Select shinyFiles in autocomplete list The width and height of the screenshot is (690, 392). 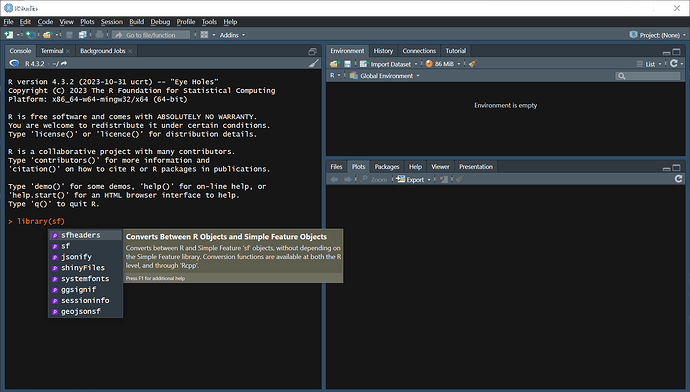pyautogui.click(x=85, y=268)
